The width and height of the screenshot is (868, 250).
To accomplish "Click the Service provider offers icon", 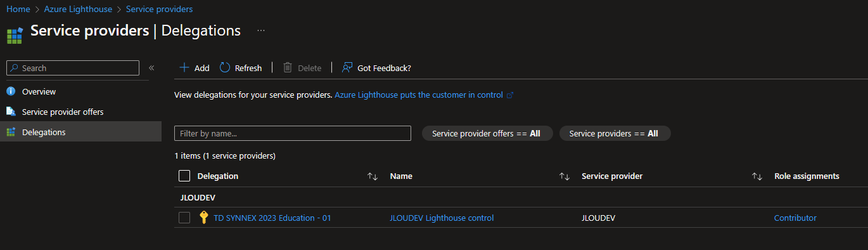I will coord(10,112).
